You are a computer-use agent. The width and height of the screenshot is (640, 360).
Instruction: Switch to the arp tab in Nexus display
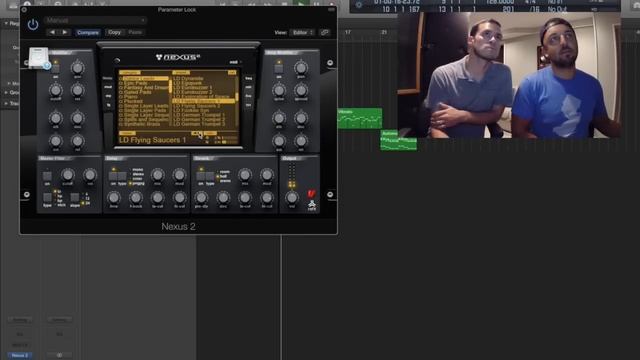pyautogui.click(x=108, y=96)
